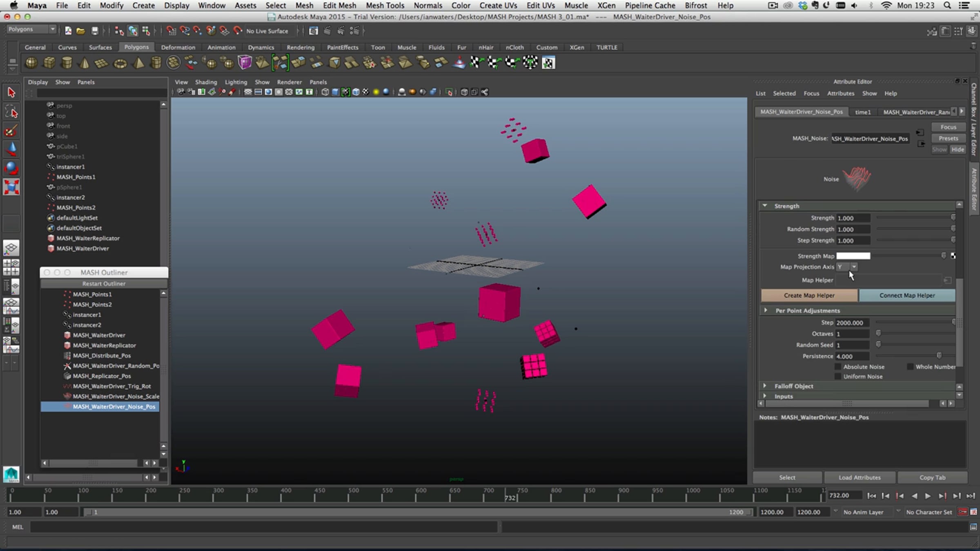Open the viewport Shading menu
This screenshot has height=551, width=980.
(206, 82)
